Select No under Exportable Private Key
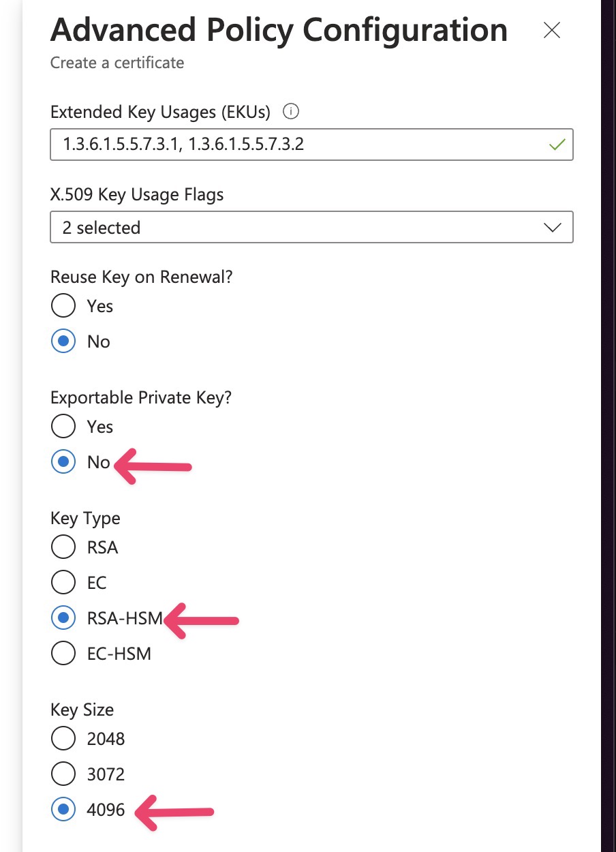616x852 pixels. pyautogui.click(x=63, y=461)
